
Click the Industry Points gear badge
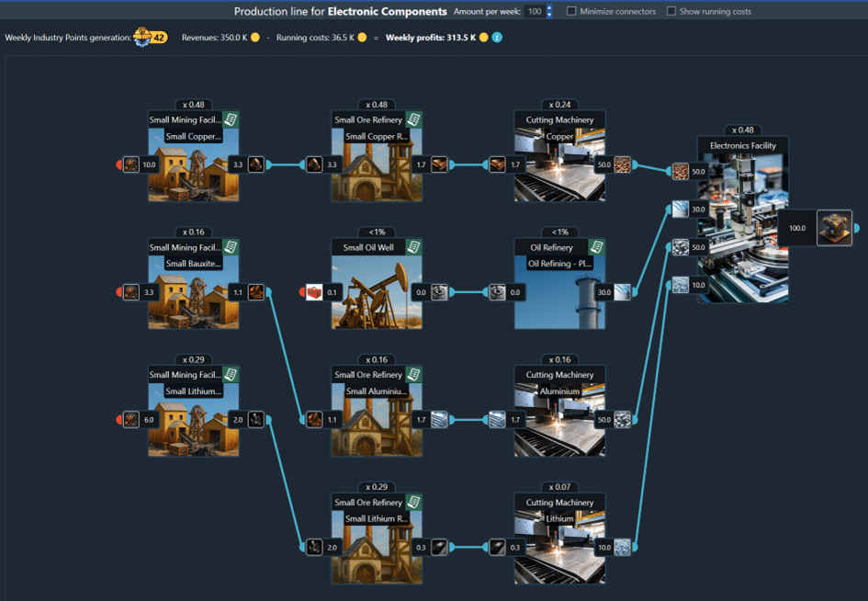coord(148,38)
